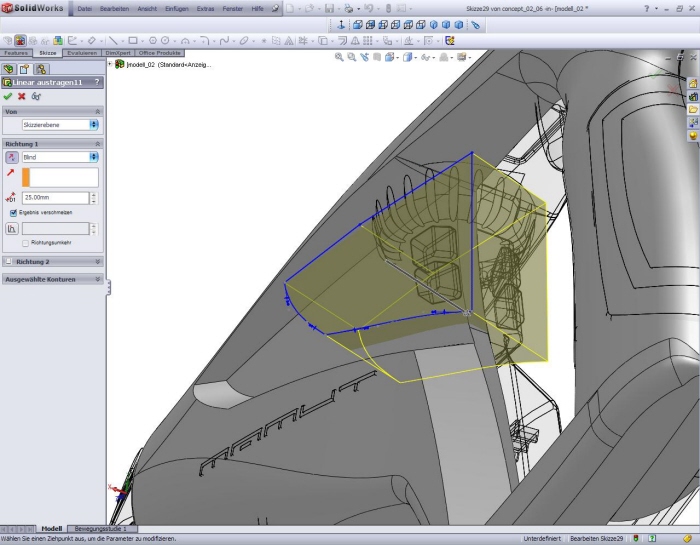This screenshot has width=700, height=545.
Task: Confirm the extrusion with the green checkmark
Action: tap(8, 96)
